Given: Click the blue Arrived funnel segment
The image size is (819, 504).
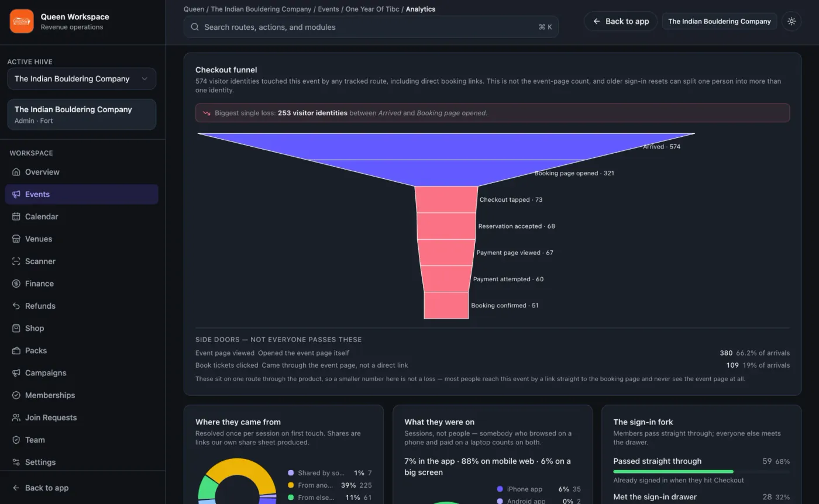Looking at the screenshot, I should (446, 146).
